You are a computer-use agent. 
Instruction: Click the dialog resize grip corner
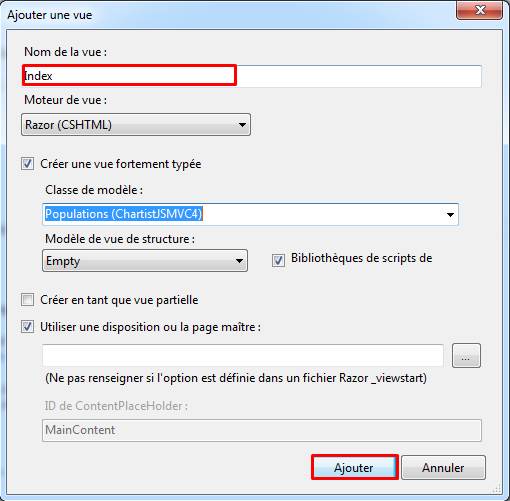click(497, 489)
